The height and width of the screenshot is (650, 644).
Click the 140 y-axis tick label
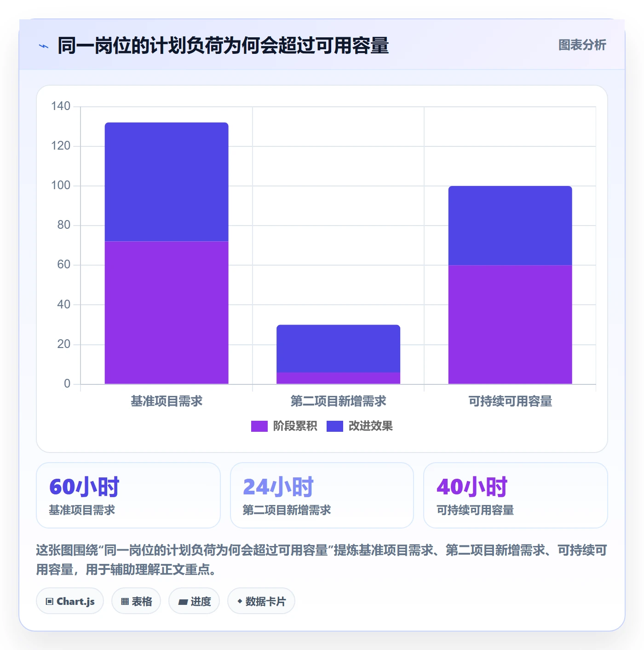(61, 106)
